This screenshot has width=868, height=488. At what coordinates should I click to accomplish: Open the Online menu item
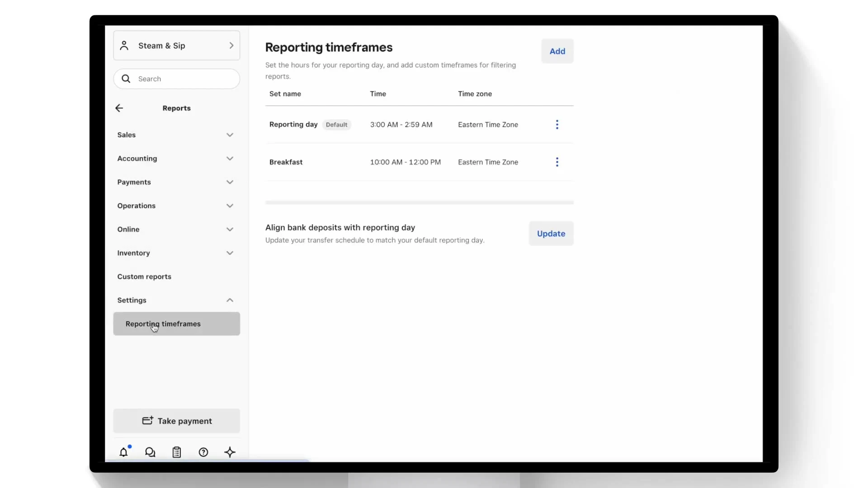pyautogui.click(x=176, y=230)
